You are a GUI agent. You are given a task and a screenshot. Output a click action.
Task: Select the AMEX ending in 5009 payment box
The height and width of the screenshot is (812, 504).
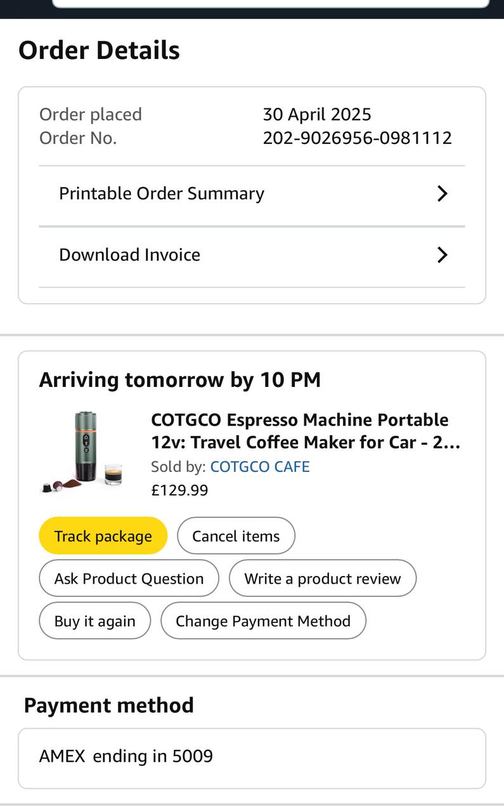(x=252, y=757)
